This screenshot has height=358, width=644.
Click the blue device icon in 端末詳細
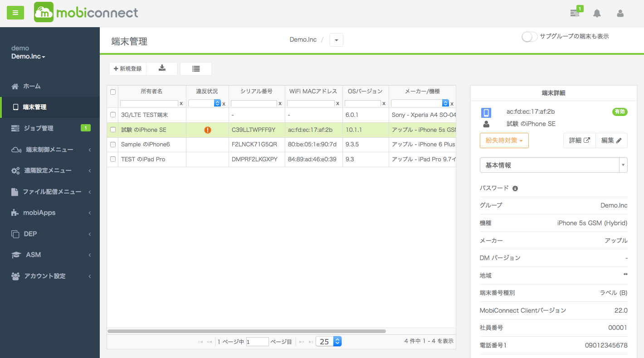coord(486,112)
